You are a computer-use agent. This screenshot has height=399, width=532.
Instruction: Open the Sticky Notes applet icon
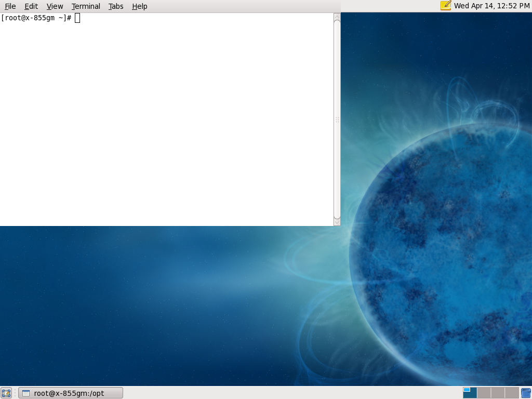(x=445, y=6)
